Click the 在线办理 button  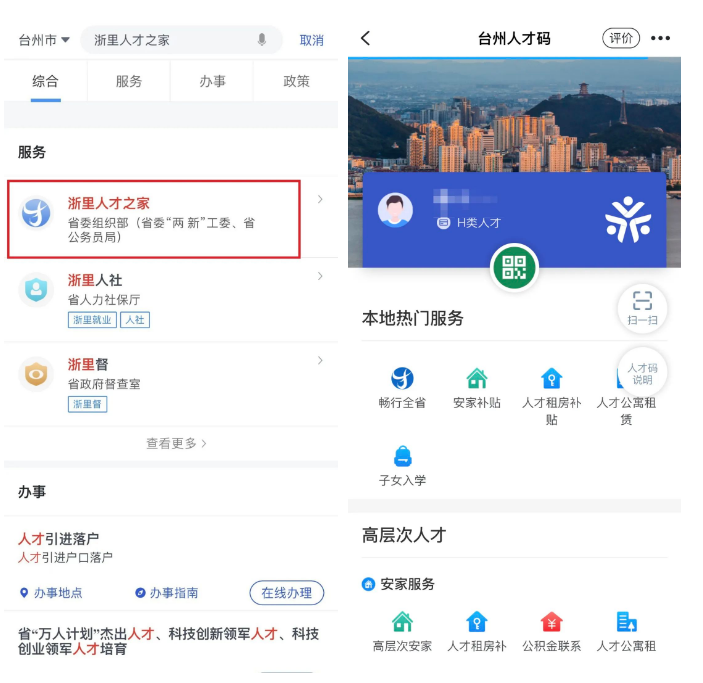pos(286,593)
